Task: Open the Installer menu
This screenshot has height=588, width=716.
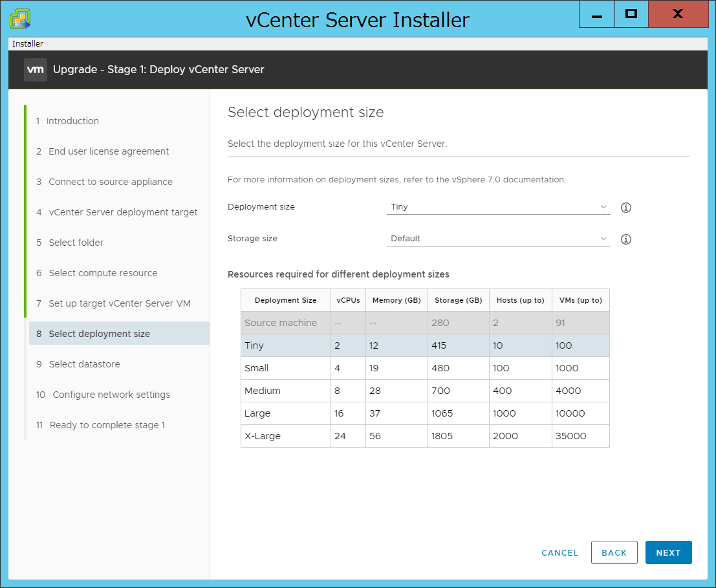Action: pos(27,43)
